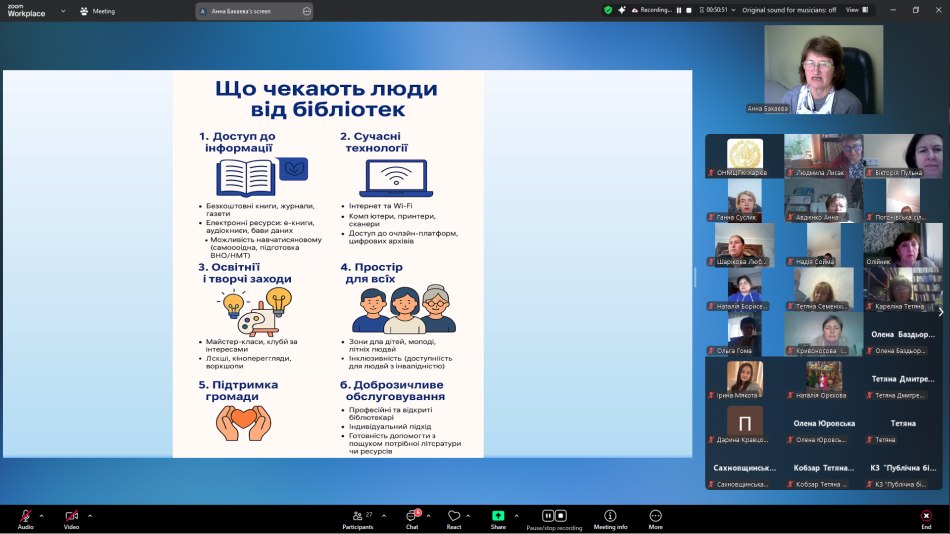Expand video options arrow next to Video
Viewport: 950px width, 534px height.
tap(90, 516)
